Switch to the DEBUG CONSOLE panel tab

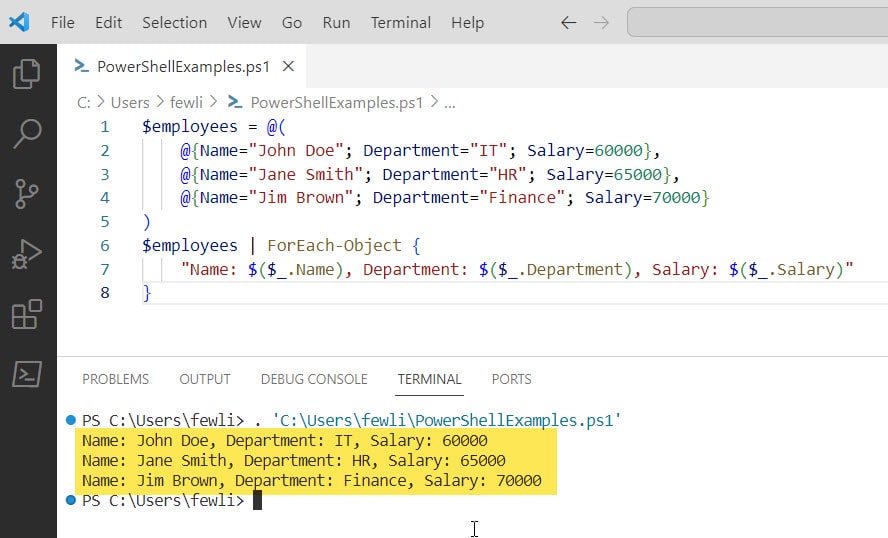pyautogui.click(x=314, y=379)
